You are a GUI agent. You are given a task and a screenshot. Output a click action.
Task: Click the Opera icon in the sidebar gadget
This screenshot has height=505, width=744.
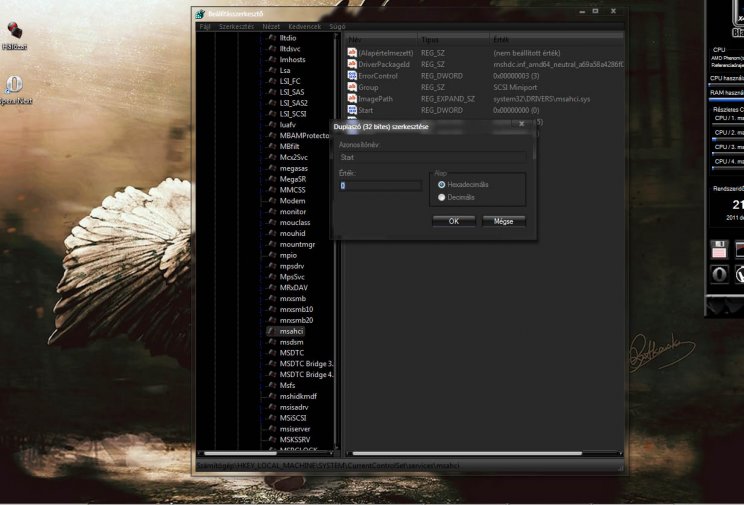point(719,274)
